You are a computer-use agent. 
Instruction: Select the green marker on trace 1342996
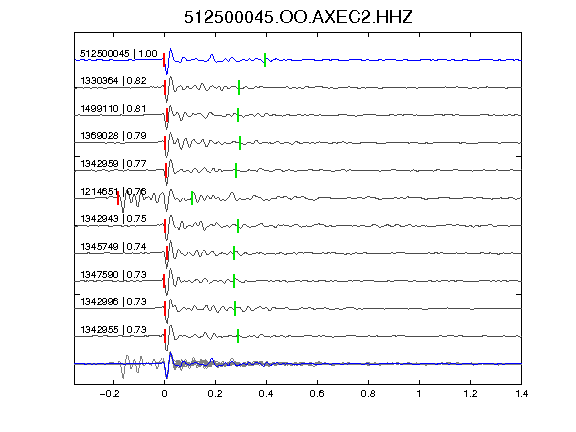pyautogui.click(x=235, y=309)
